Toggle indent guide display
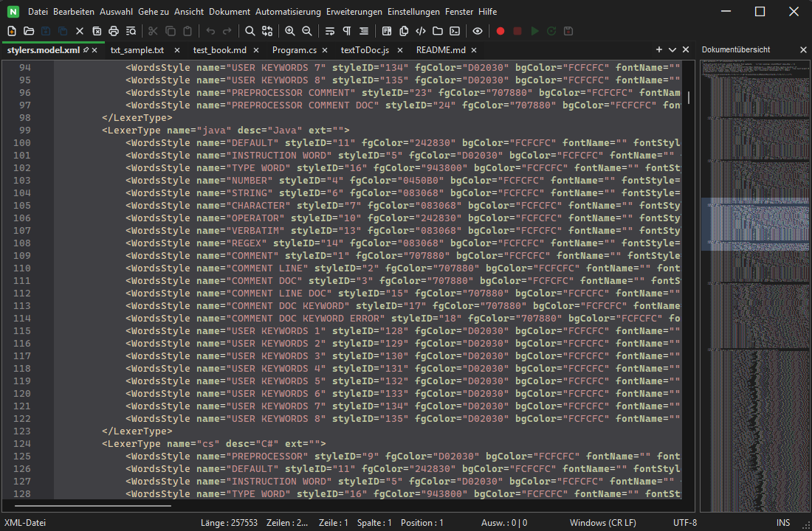812x531 pixels. [364, 31]
